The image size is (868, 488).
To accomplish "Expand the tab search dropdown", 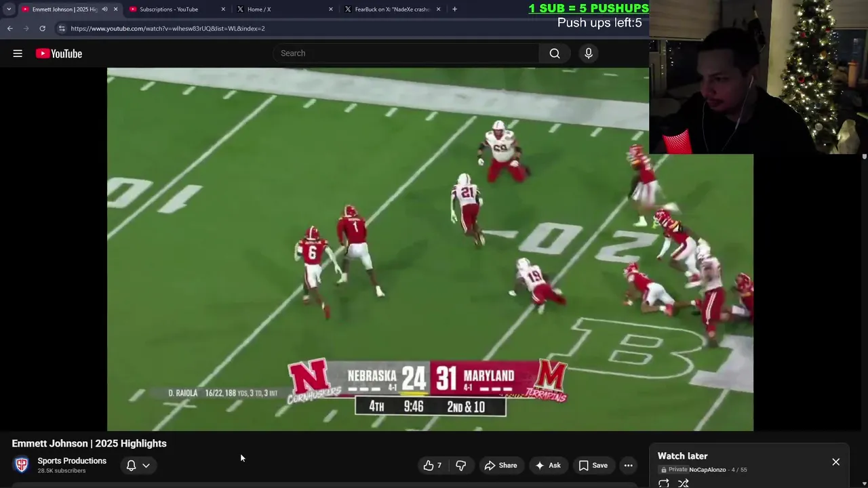I will pos(9,9).
